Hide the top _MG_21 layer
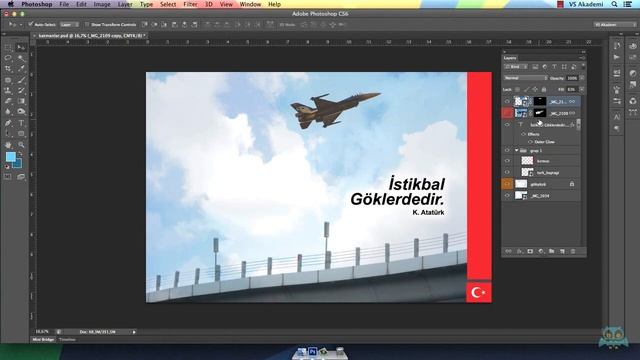640x360 pixels. (x=507, y=101)
